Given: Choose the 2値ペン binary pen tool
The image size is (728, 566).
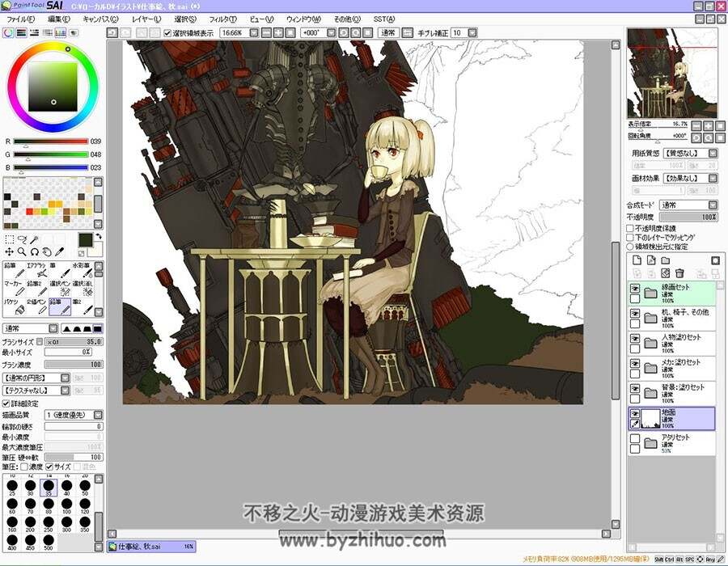Looking at the screenshot, I should [x=37, y=306].
